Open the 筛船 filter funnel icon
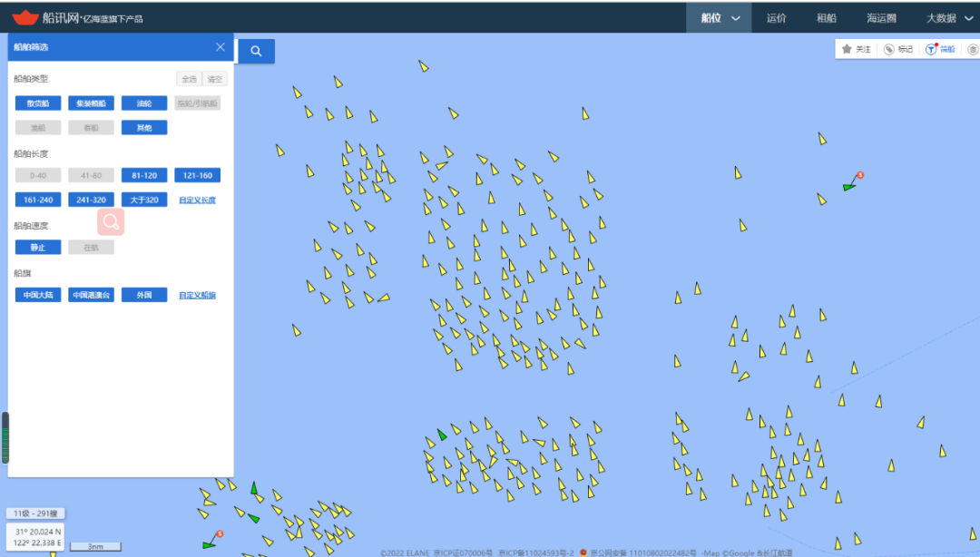Viewport: 980px width, 557px height. tap(931, 49)
